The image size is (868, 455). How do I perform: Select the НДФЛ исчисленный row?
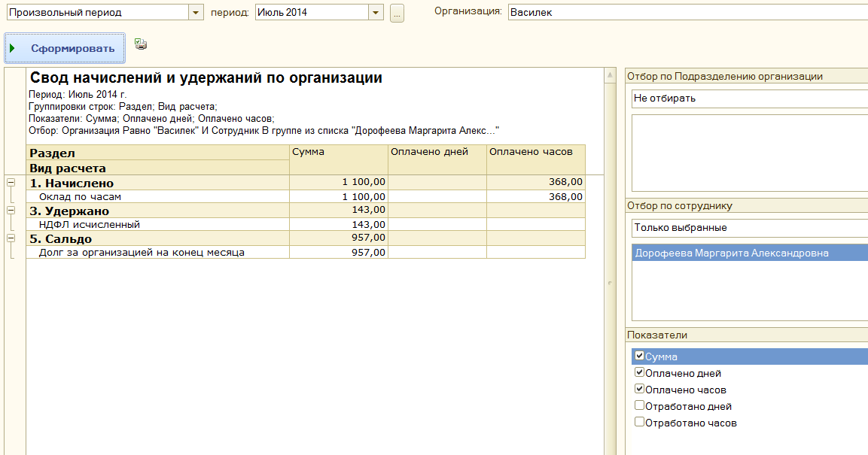pos(90,224)
